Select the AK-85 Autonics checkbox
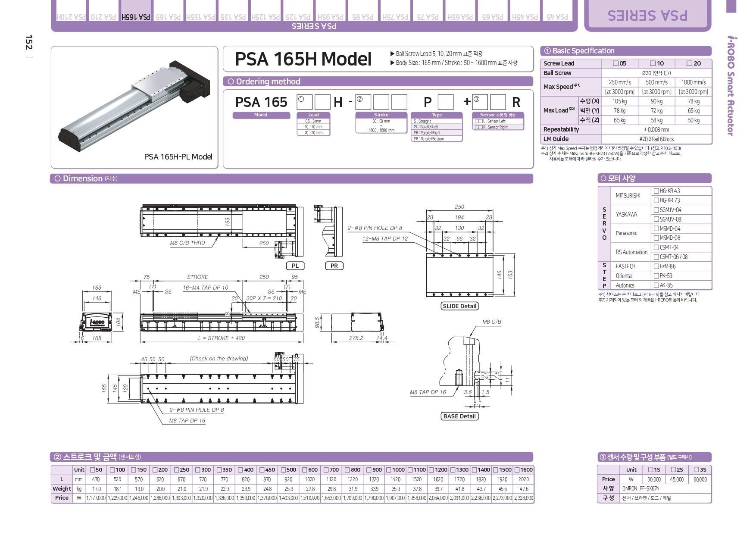756x535 pixels. click(656, 285)
